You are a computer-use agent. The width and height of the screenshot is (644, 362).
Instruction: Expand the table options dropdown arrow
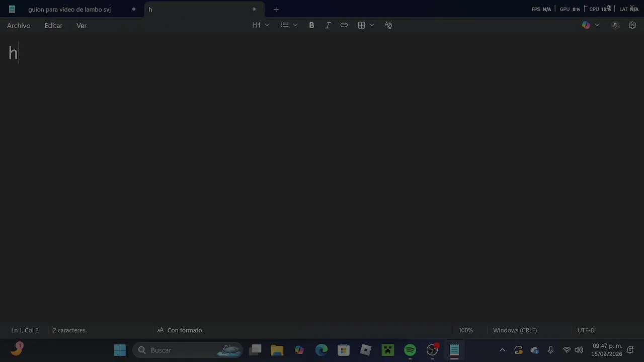[x=372, y=25]
